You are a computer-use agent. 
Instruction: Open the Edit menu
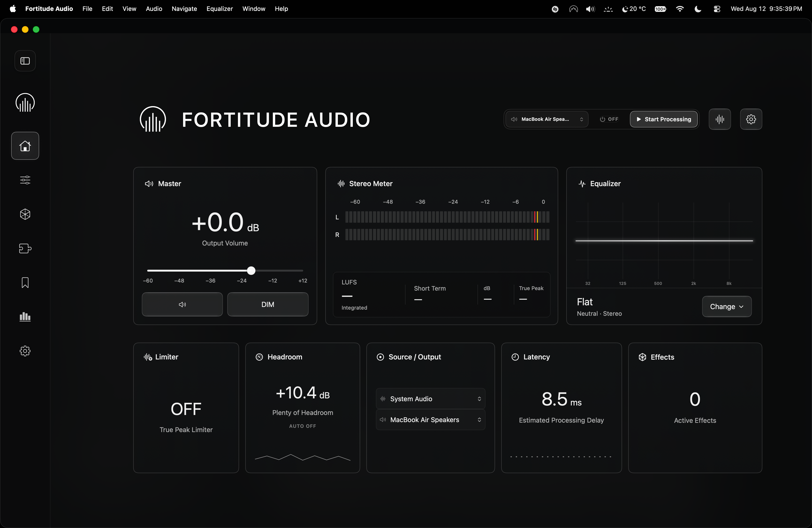point(107,9)
